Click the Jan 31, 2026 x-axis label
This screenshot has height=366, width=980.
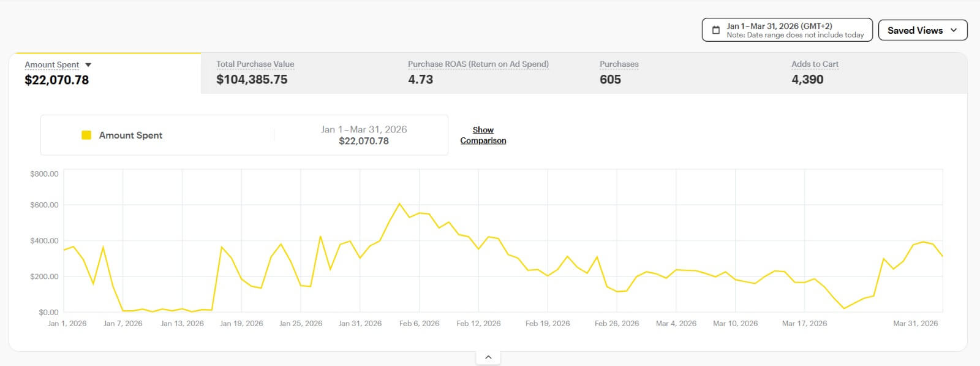tap(360, 323)
